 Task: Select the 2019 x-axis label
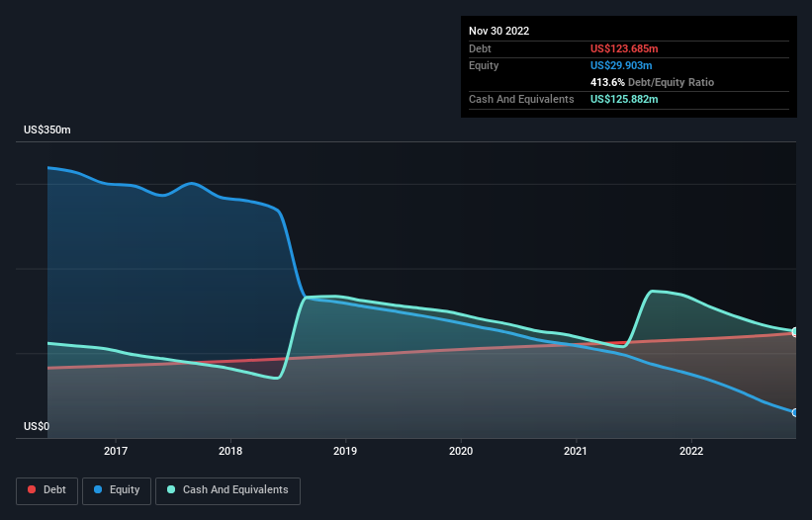[x=345, y=451]
